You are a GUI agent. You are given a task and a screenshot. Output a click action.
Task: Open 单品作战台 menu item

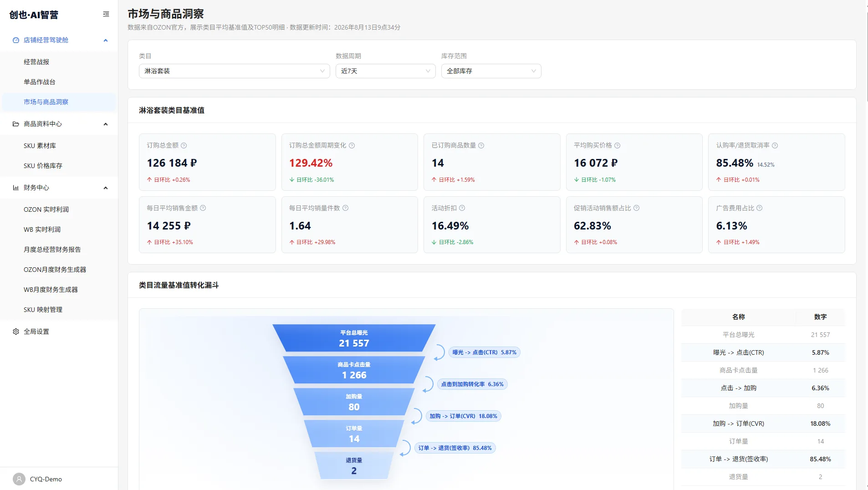click(59, 82)
